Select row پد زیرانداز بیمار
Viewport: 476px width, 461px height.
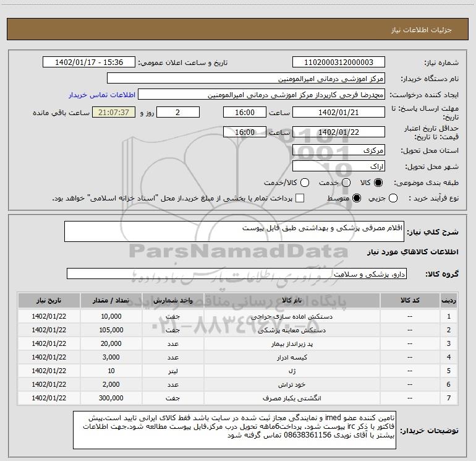(238, 343)
